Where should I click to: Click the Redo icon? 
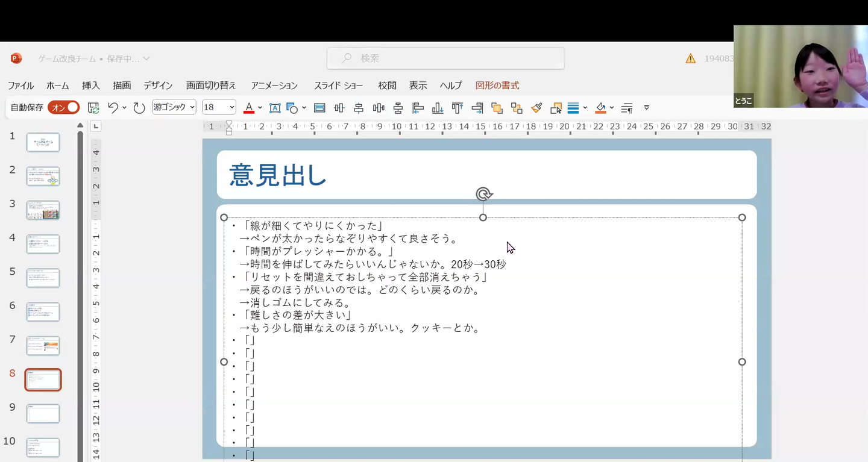pyautogui.click(x=139, y=108)
